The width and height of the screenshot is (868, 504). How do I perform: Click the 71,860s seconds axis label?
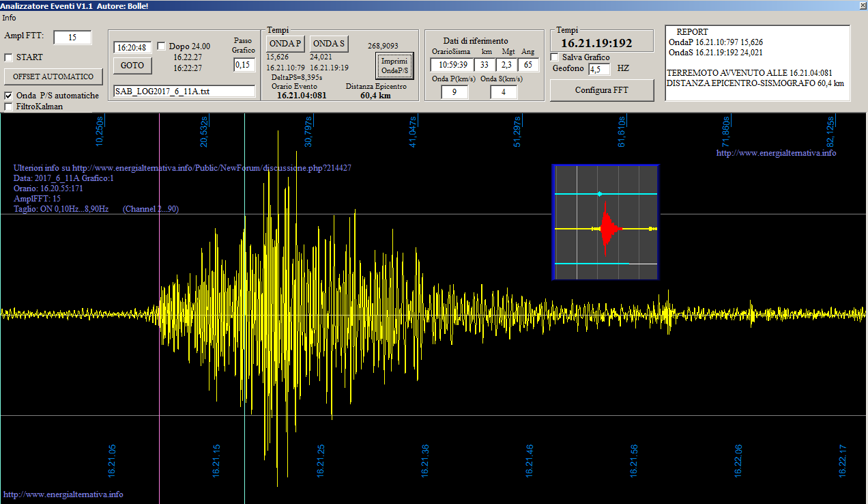pos(725,132)
